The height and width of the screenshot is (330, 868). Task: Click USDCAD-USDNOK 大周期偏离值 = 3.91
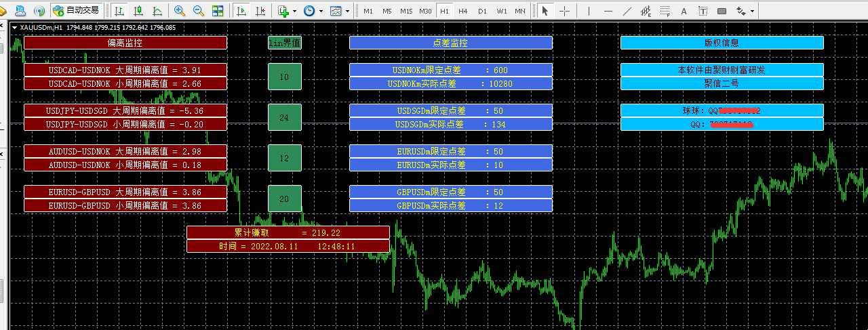[x=125, y=70]
